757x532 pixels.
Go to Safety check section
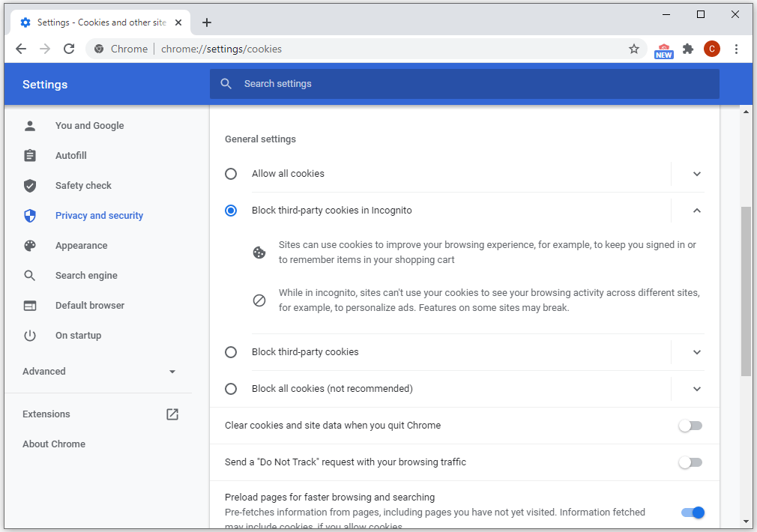click(83, 185)
